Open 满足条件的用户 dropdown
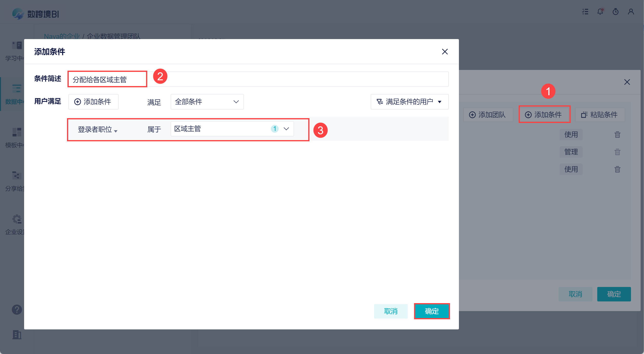Viewport: 644px width, 354px height. (409, 102)
